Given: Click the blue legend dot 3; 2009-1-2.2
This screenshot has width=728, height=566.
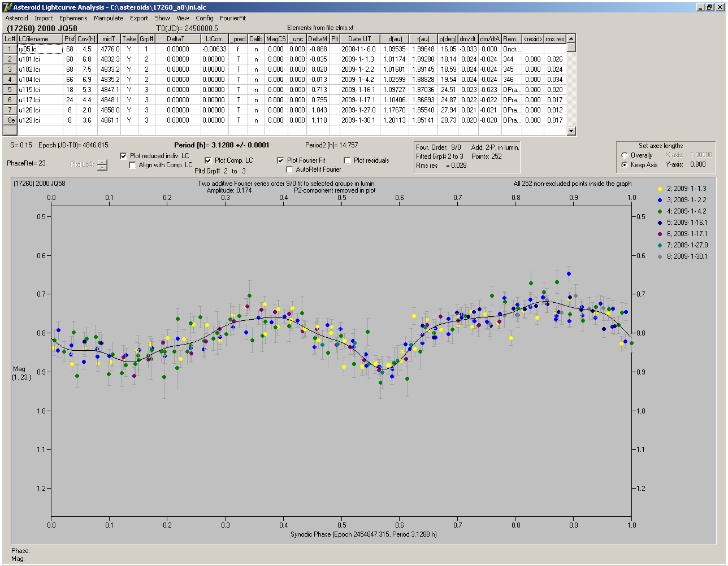Looking at the screenshot, I should point(660,200).
